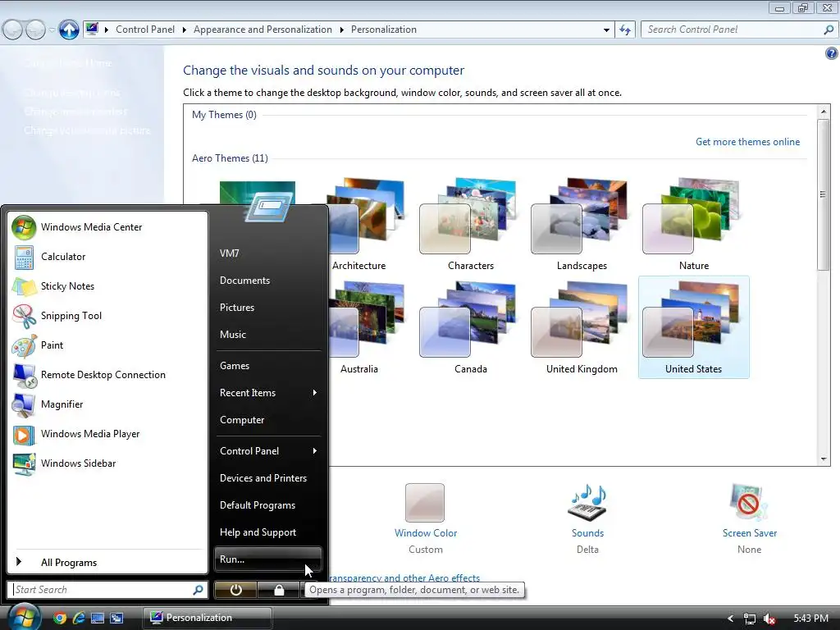Click the taskbar clock showing 5:43 PM
The image size is (840, 630).
[810, 619]
